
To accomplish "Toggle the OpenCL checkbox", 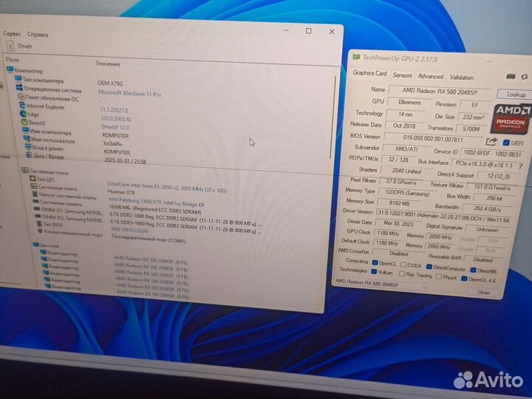I will click(375, 262).
